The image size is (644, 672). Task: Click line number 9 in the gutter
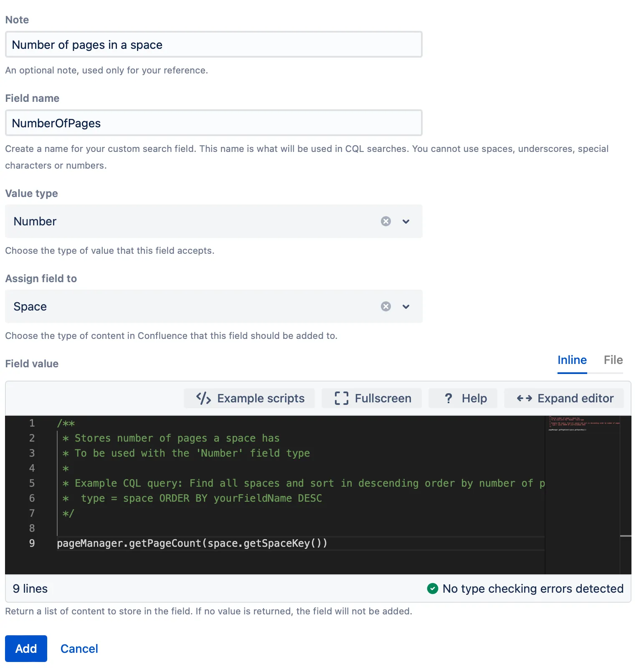32,543
